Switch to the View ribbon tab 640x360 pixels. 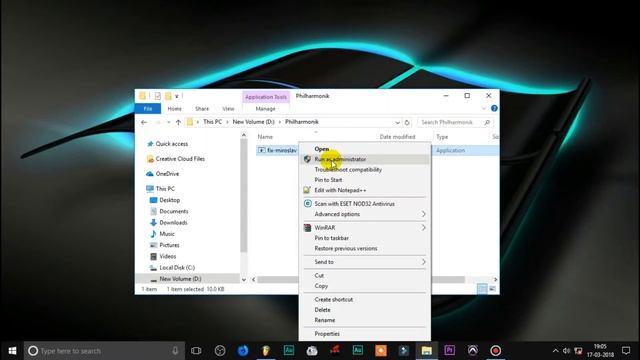(228, 109)
